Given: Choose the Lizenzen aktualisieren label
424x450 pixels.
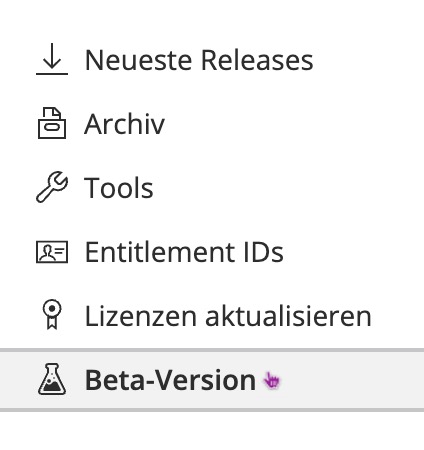Looking at the screenshot, I should pyautogui.click(x=228, y=316).
